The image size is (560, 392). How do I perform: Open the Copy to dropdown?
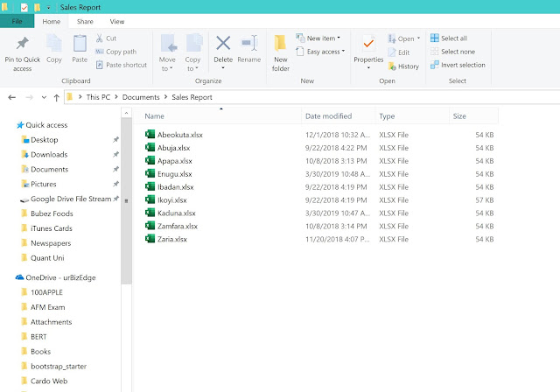click(192, 64)
